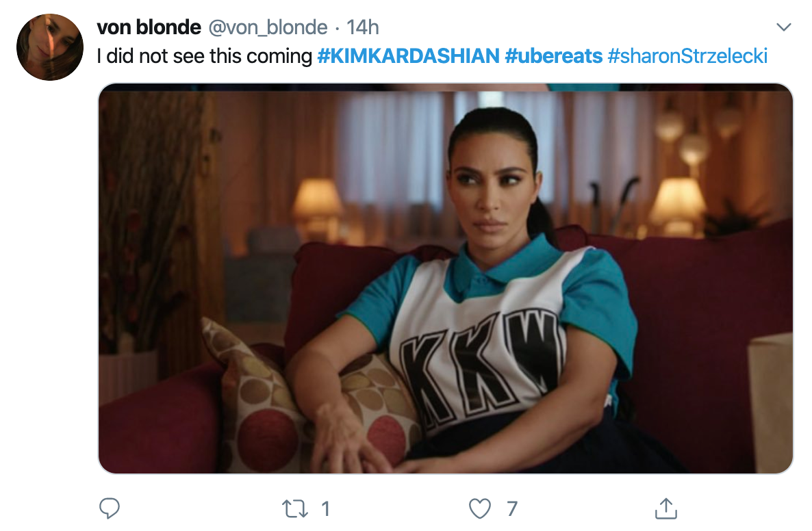Select the text I did not see this coming
Screen dimensions: 812x531
[x=205, y=56]
